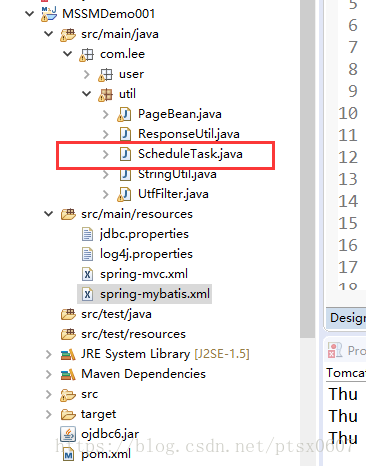This screenshot has height=466, width=366.
Task: Click line number 10 in editor gutter
Action: point(348,113)
